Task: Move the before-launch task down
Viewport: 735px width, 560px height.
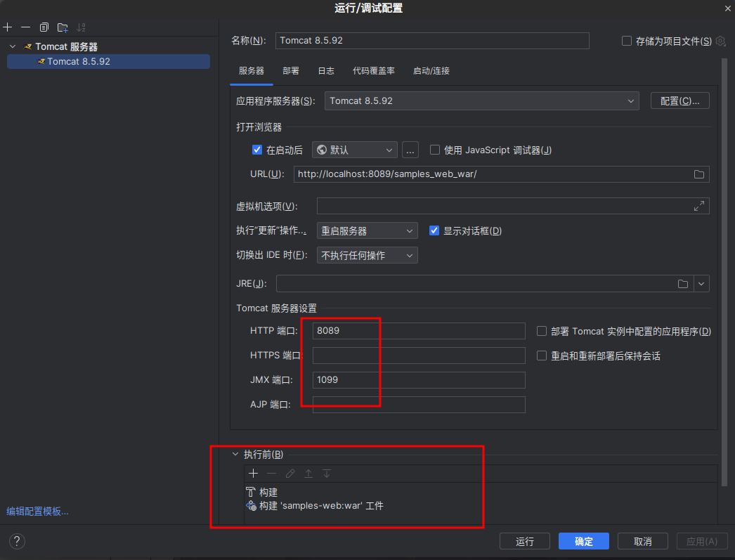Action: 327,474
